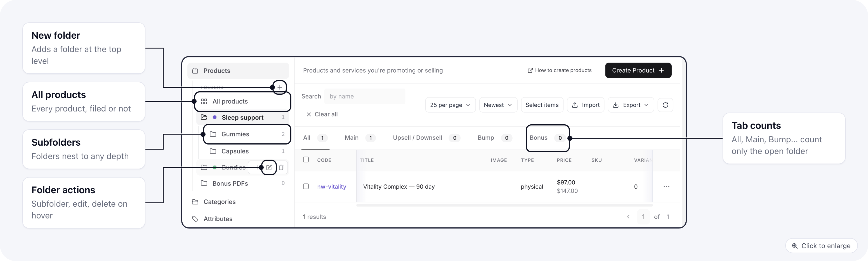Click the edit icon on the Bundles folder
868x261 pixels.
[269, 167]
